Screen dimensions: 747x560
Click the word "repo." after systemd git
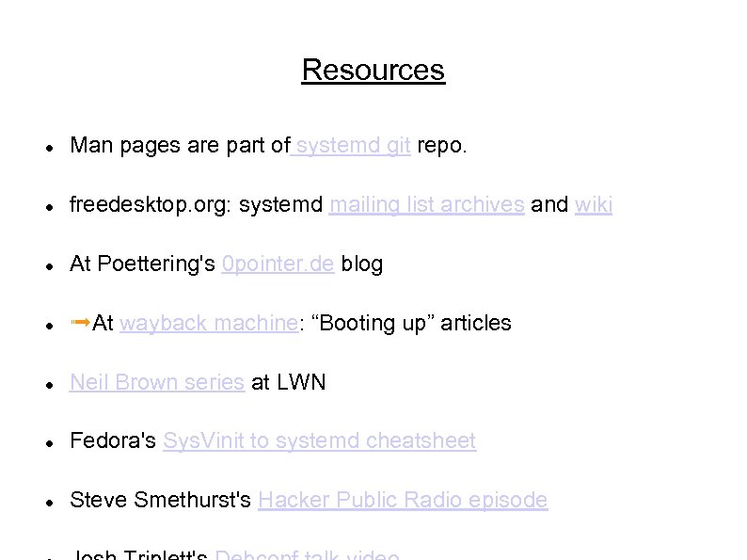point(441,145)
